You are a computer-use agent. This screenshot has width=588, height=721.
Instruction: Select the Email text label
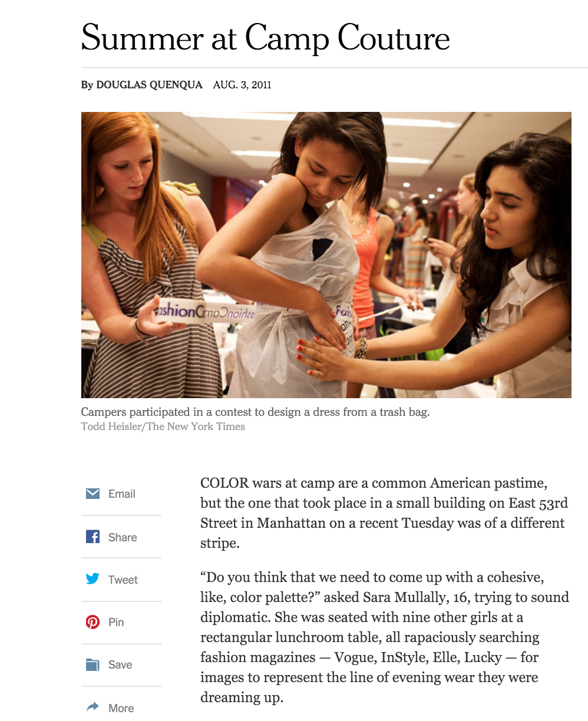[x=122, y=494]
